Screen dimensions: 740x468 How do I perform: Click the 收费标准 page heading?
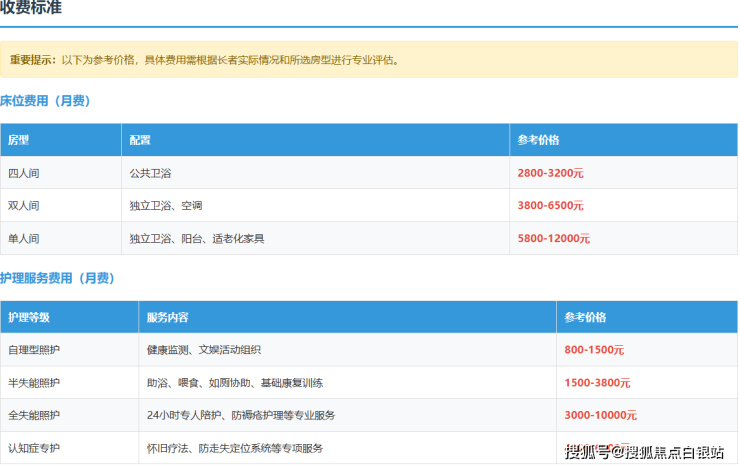(35, 8)
